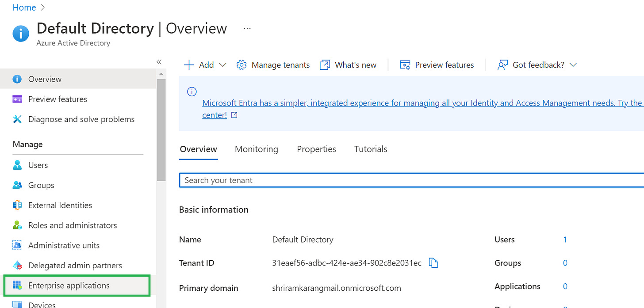Click the external link icon after center!
644x308 pixels.
coord(234,115)
